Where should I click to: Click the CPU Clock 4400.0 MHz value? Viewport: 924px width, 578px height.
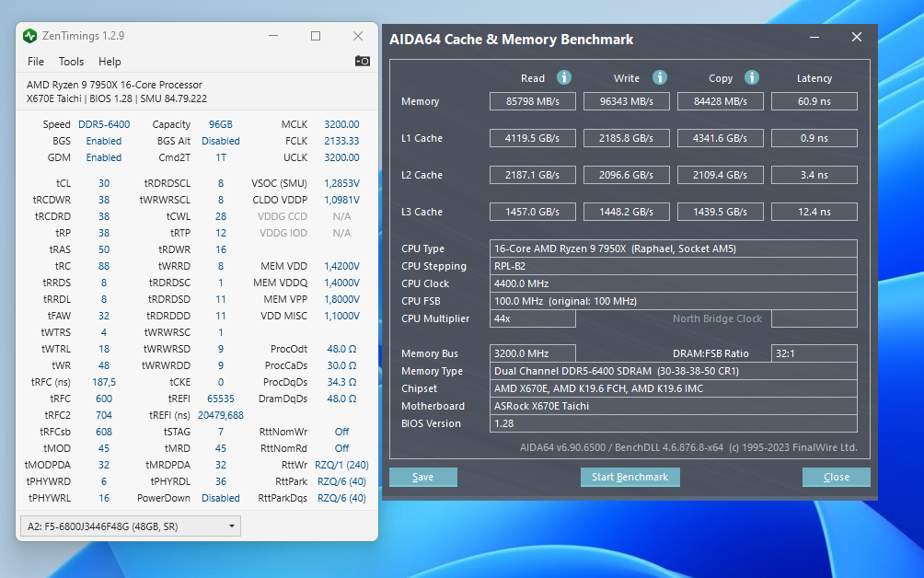pos(674,283)
